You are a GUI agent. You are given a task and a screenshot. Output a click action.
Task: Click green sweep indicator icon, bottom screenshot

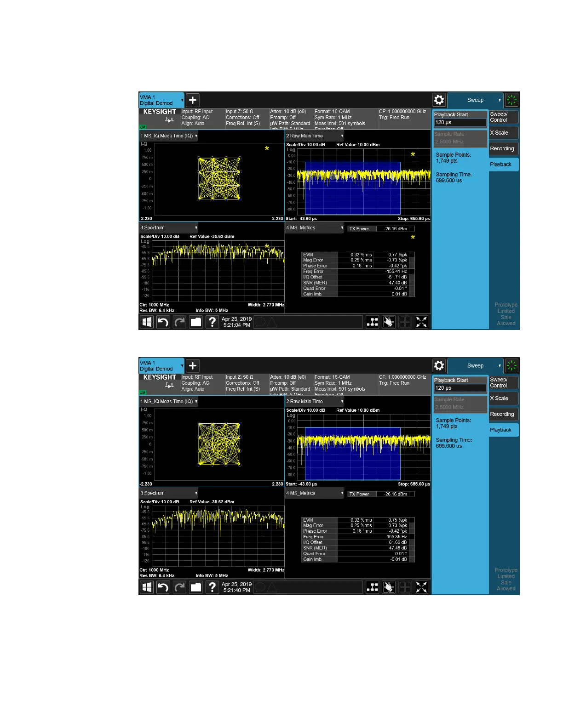[x=511, y=365]
